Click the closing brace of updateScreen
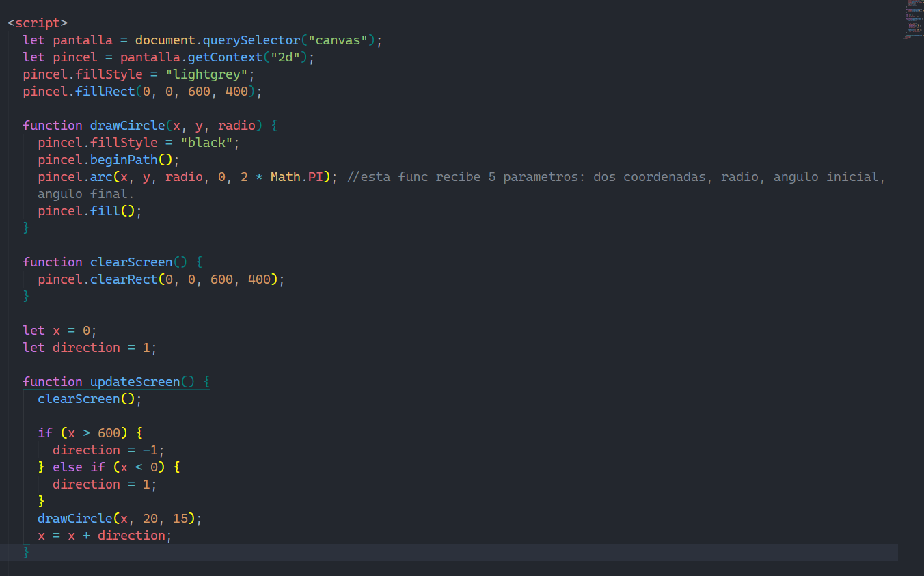 point(26,553)
